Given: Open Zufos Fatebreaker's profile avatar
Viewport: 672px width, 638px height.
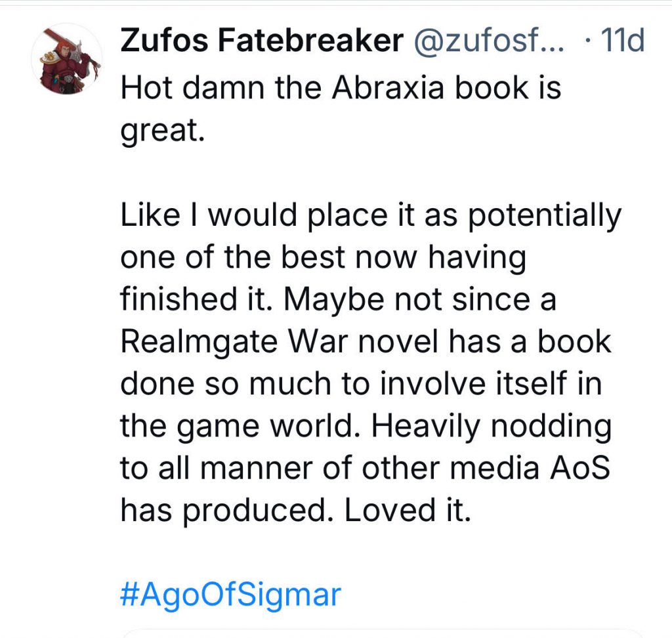Looking at the screenshot, I should point(67,62).
